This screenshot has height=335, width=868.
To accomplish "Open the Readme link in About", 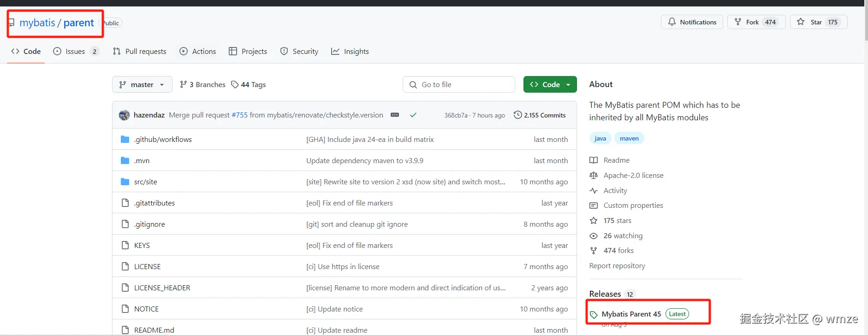I will (x=610, y=160).
